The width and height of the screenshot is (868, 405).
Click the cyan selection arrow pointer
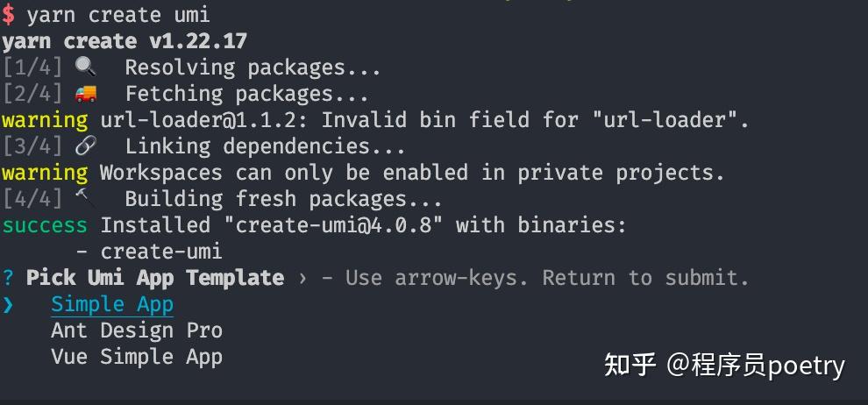(8, 305)
